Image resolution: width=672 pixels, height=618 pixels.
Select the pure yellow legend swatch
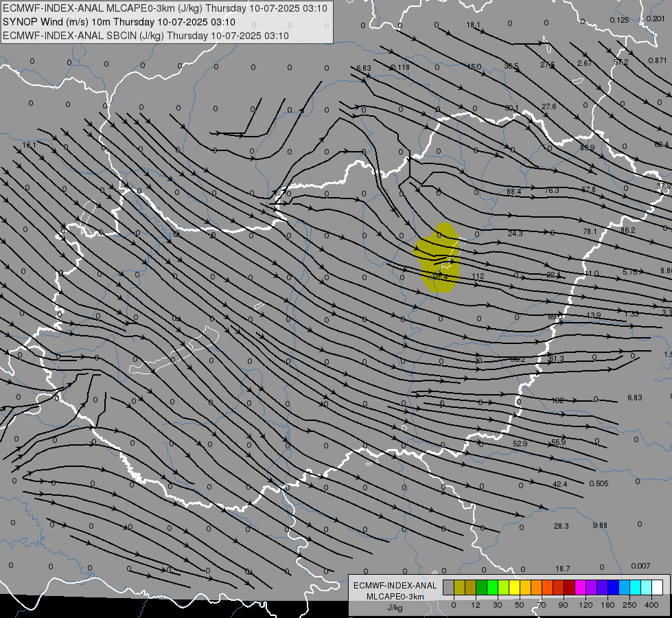[x=514, y=587]
